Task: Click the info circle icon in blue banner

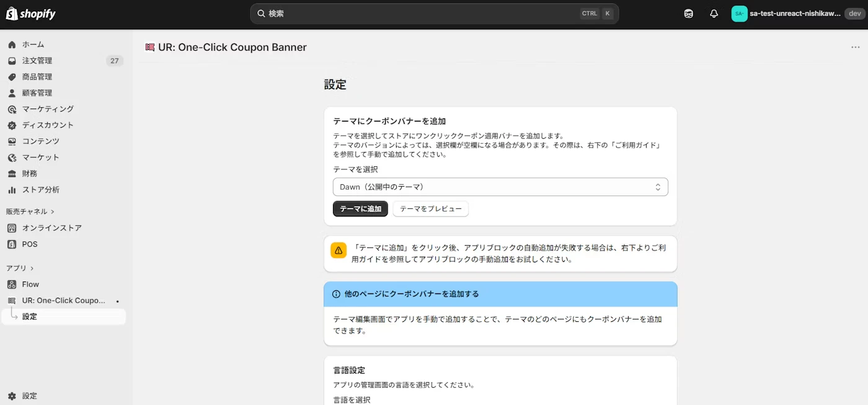Action: (337, 294)
